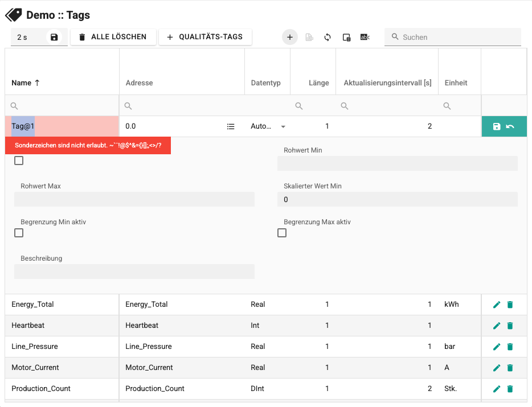
Task: Click the refresh icon in the toolbar
Action: pyautogui.click(x=328, y=37)
